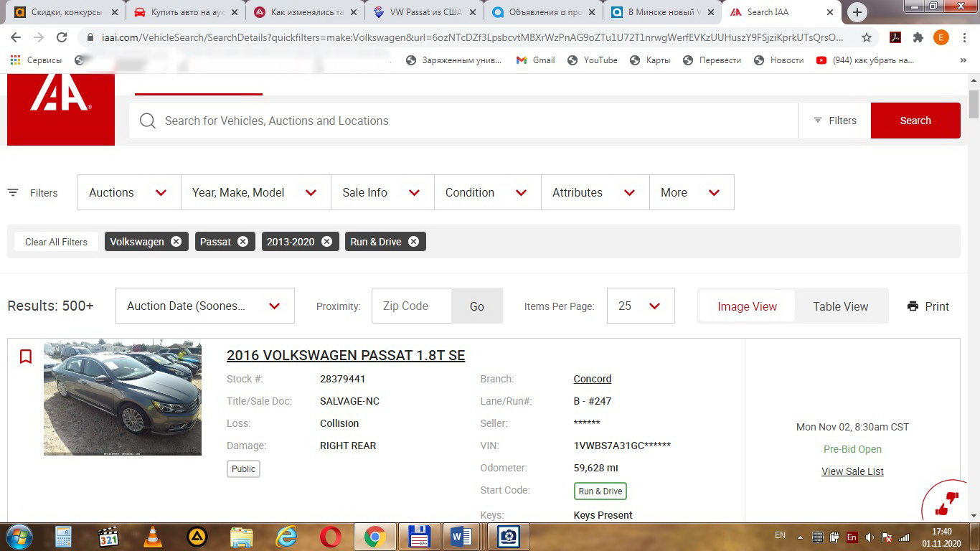Remove the 2013-2020 filter chip
This screenshot has width=980, height=551.
326,242
